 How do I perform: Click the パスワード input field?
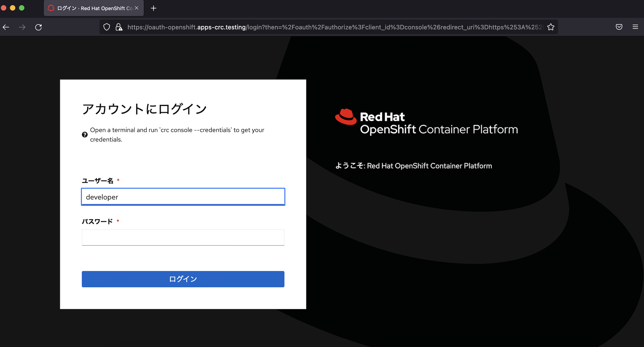[x=183, y=237]
